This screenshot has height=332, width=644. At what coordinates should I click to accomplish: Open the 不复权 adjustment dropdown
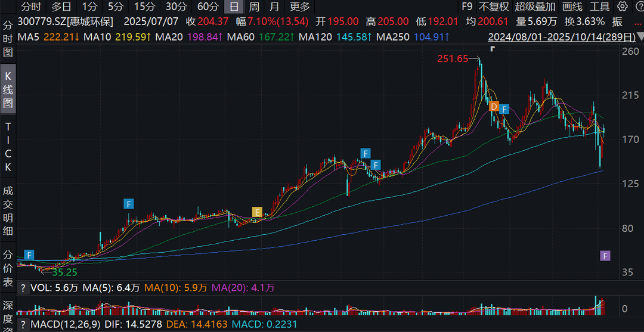494,7
